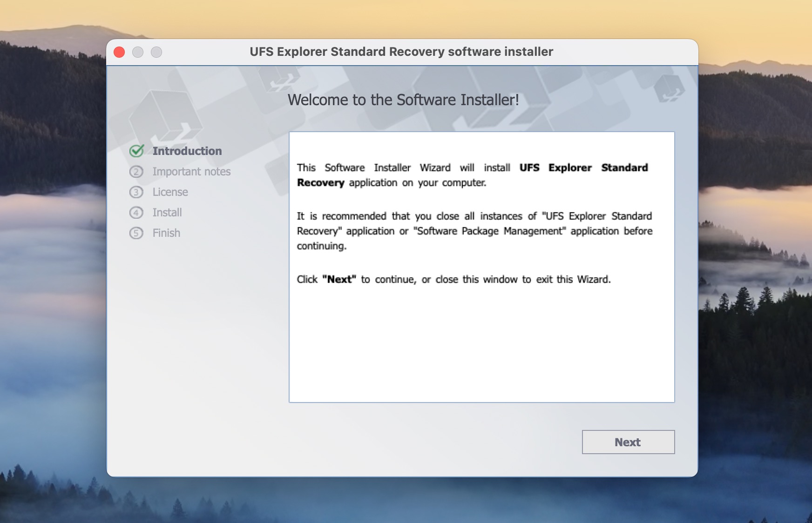Click the step 4 circle icon

coord(136,213)
